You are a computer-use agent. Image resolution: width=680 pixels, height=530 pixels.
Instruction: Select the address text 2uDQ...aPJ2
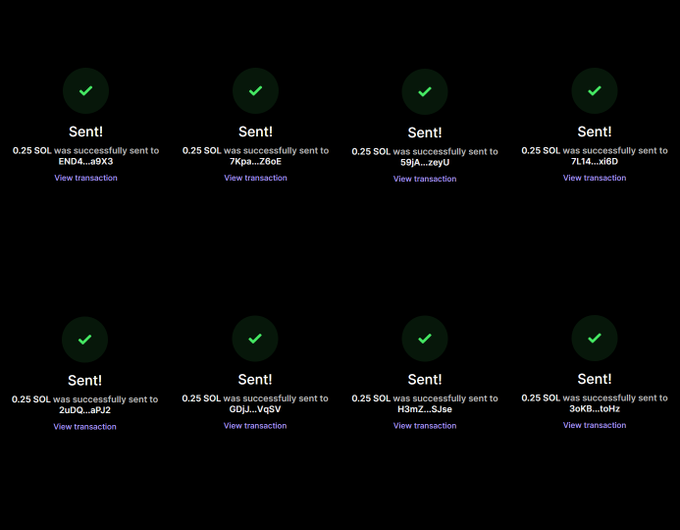[85, 410]
